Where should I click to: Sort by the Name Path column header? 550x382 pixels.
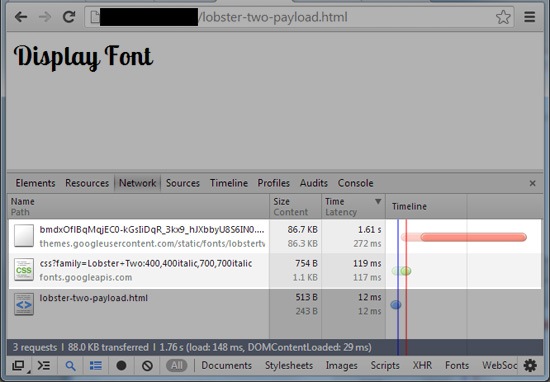pyautogui.click(x=139, y=207)
